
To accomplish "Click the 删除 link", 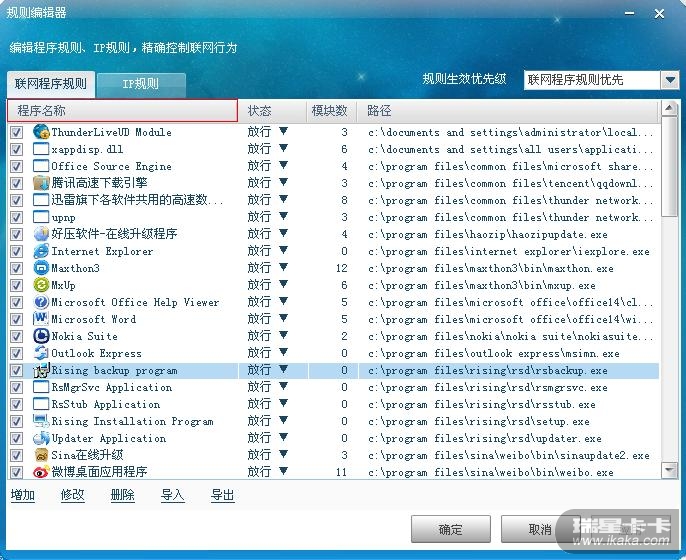I will (x=122, y=495).
